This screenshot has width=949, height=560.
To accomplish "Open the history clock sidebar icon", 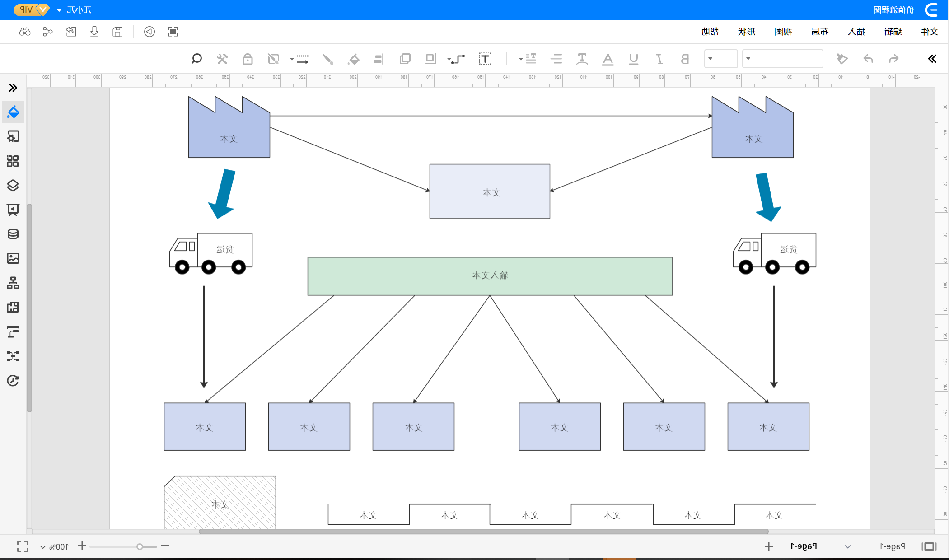I will click(13, 381).
